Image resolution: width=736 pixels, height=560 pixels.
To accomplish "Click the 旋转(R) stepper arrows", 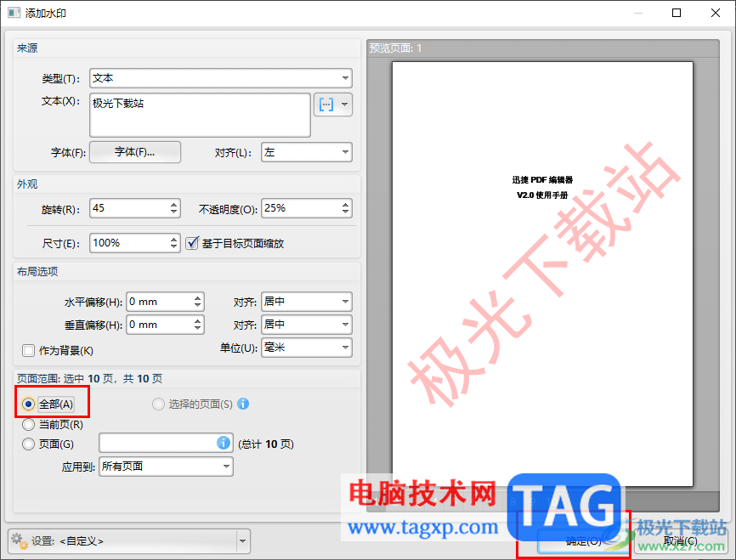I will (x=173, y=208).
